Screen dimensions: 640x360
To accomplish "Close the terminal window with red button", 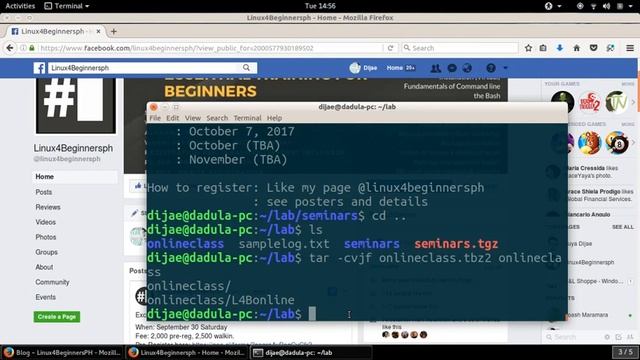I will (x=153, y=107).
